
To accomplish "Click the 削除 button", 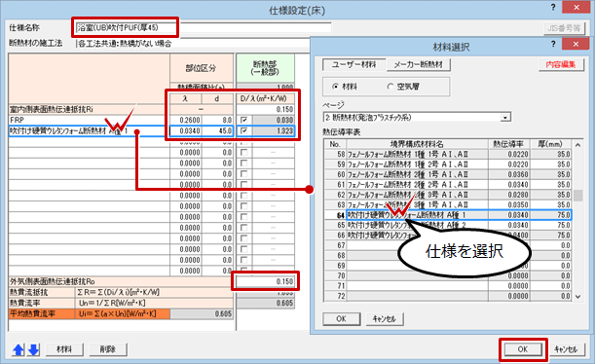I will click(108, 349).
